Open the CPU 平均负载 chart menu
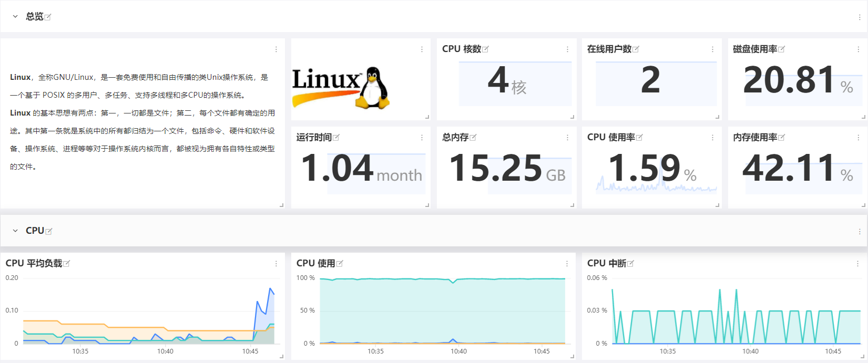This screenshot has width=868, height=363. tap(276, 264)
